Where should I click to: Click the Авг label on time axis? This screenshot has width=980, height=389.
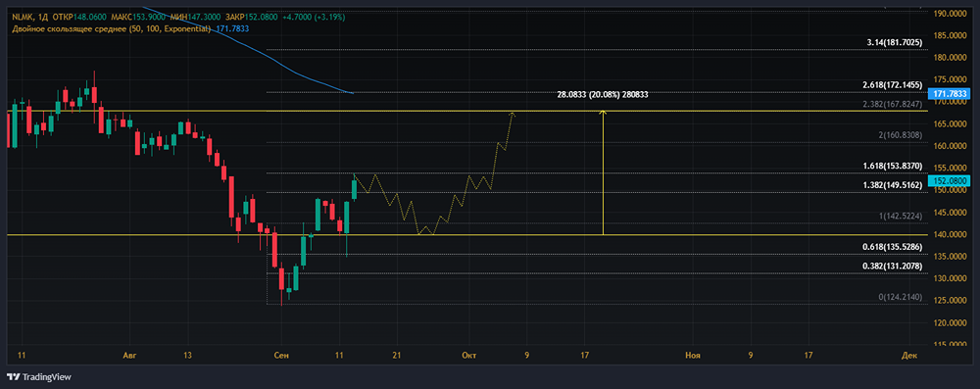pos(128,356)
